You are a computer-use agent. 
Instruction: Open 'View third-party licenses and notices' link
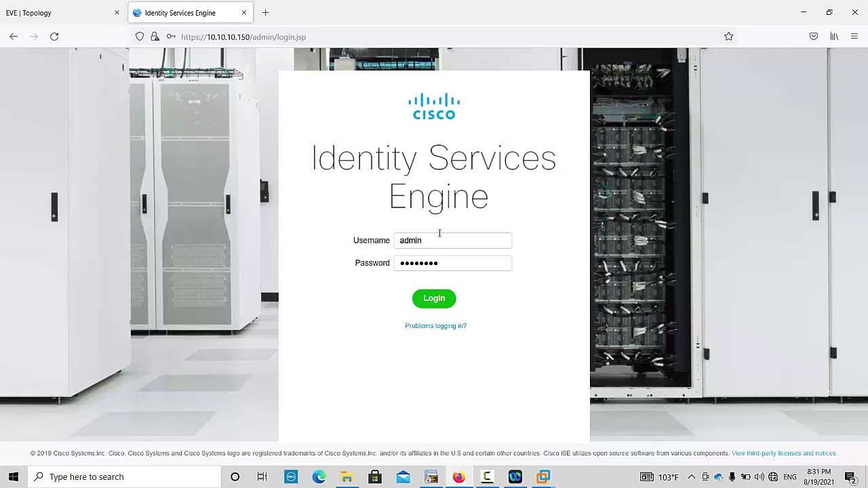[x=784, y=453]
